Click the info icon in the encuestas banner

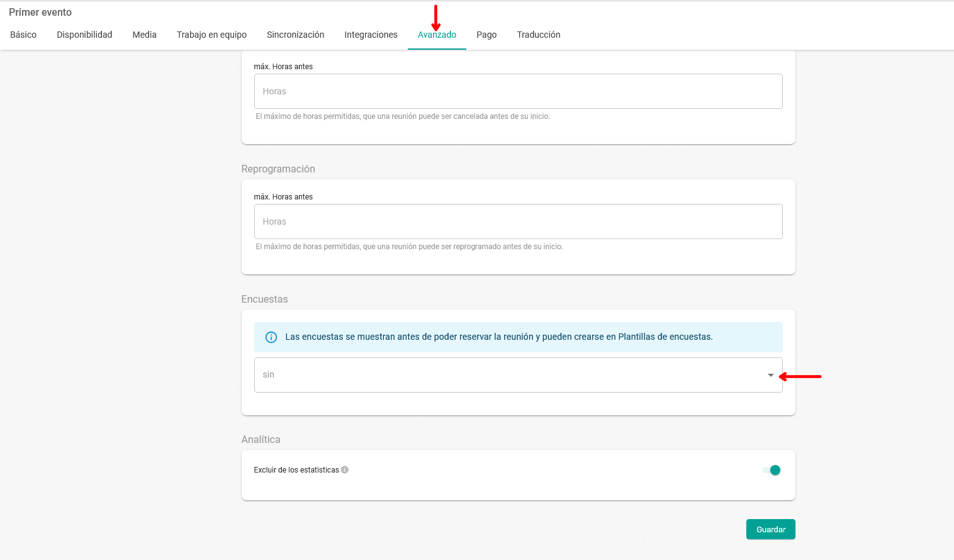click(x=271, y=337)
